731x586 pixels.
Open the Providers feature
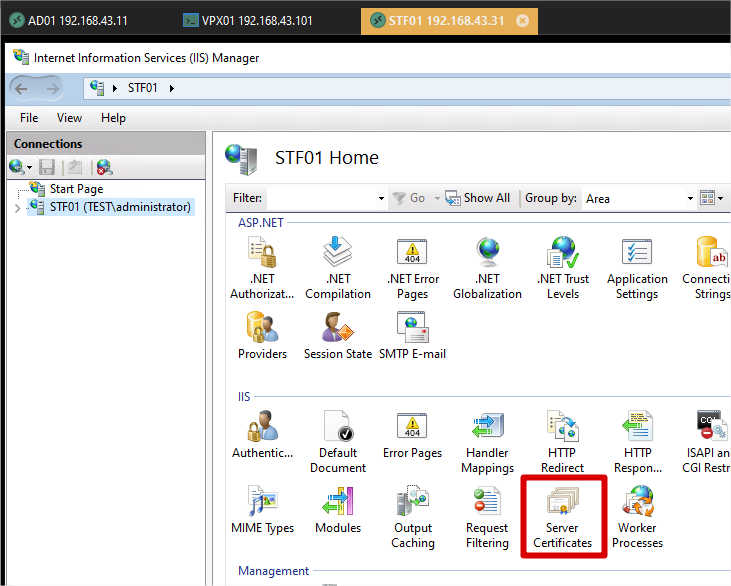click(262, 336)
